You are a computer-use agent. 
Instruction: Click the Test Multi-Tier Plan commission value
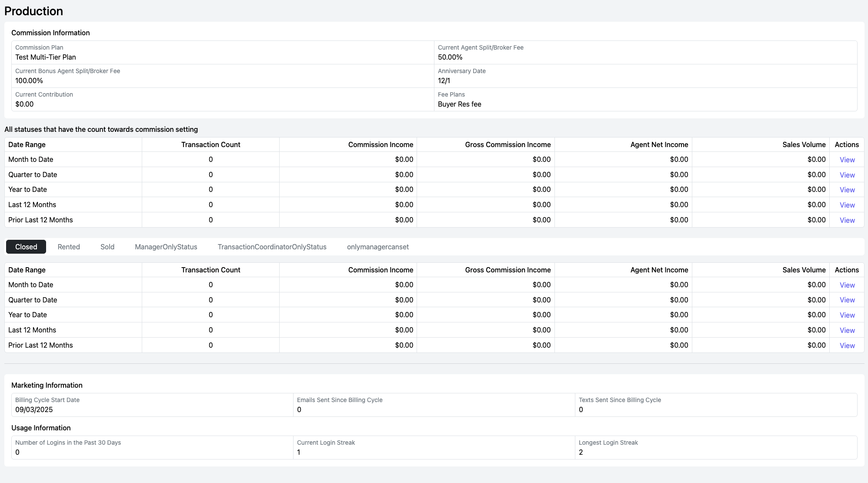[x=46, y=57]
